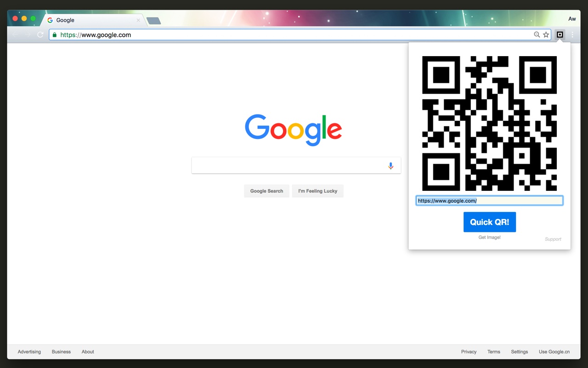Click the Quick QR! button
The width and height of the screenshot is (588, 368).
[x=490, y=222]
